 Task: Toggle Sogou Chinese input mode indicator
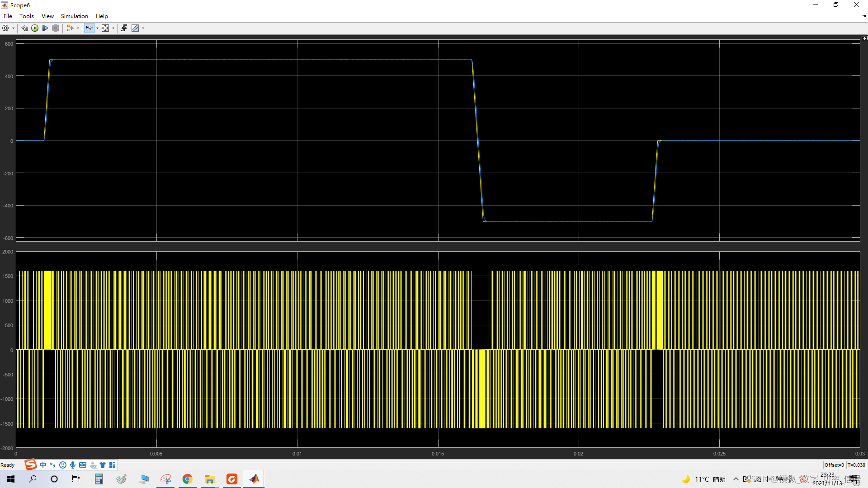(43, 465)
